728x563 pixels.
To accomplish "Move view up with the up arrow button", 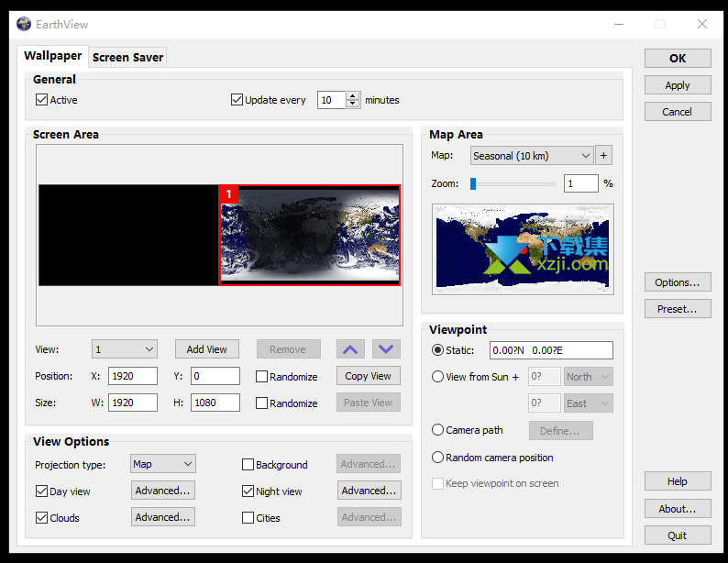I will pyautogui.click(x=350, y=349).
